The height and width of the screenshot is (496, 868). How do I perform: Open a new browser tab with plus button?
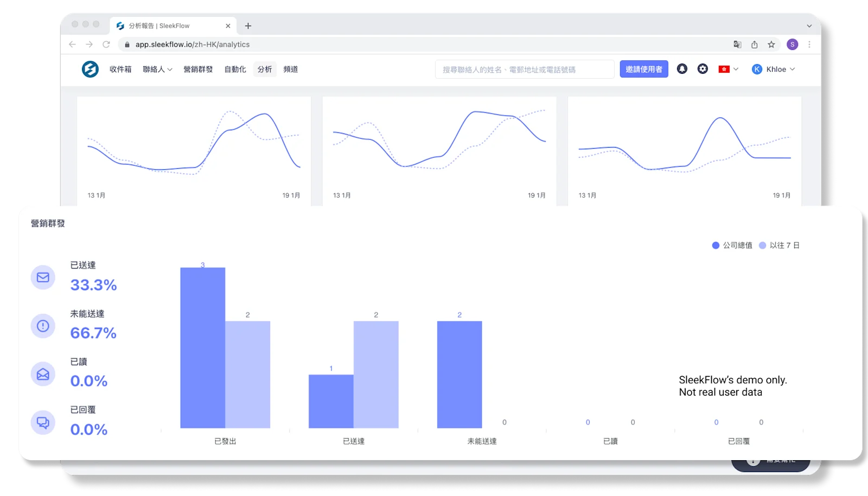click(x=248, y=26)
